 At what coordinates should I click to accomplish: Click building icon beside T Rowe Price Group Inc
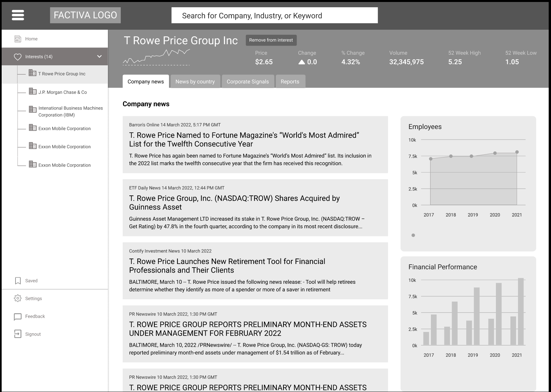(x=32, y=73)
